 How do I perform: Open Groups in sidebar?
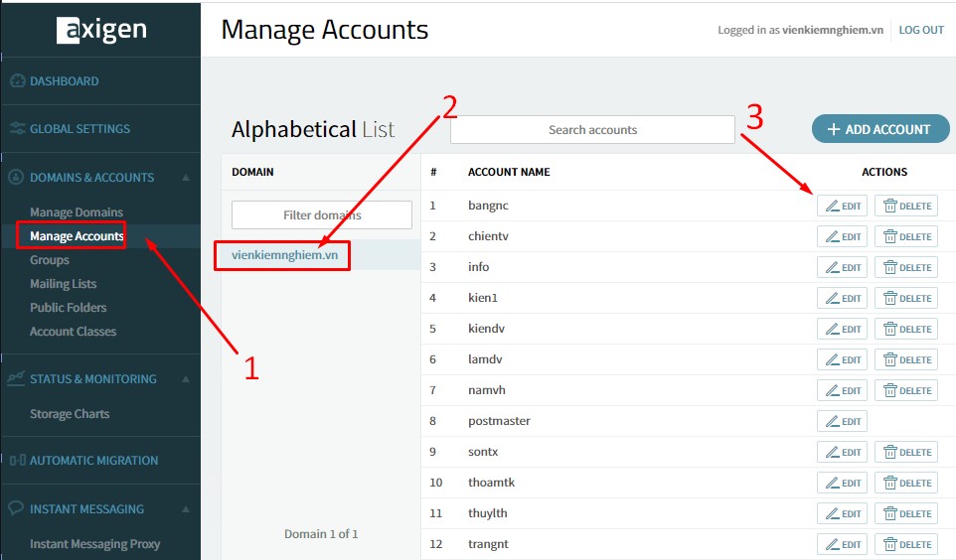point(50,259)
